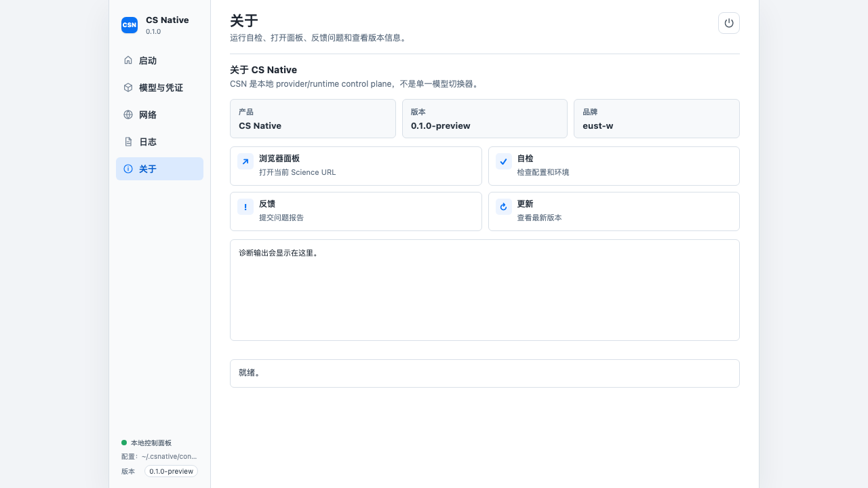Switch to the 网络 section
Image resolution: width=868 pixels, height=488 pixels.
[159, 115]
